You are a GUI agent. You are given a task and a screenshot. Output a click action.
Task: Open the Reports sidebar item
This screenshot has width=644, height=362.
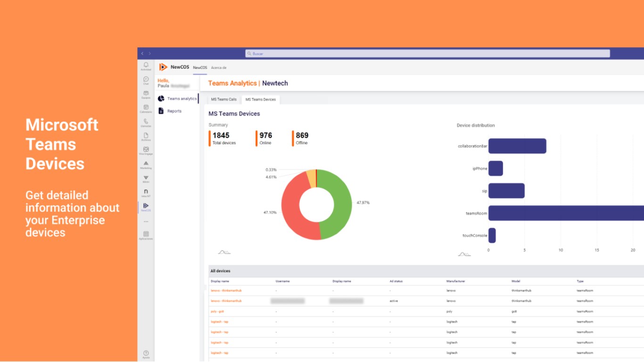(170, 111)
